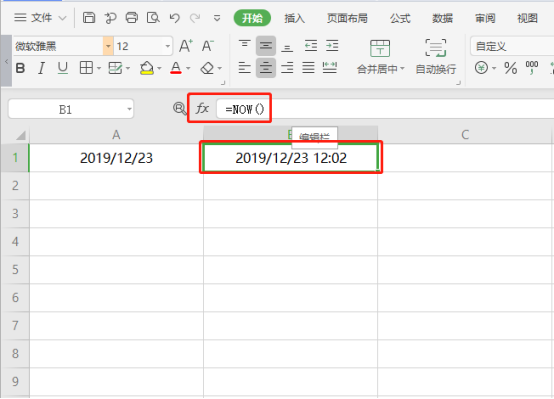Click the Print icon
554x399 pixels.
click(x=132, y=18)
